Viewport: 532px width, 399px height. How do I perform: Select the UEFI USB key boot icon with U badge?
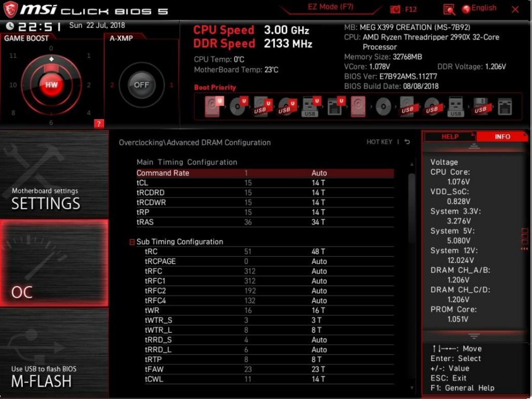[x=311, y=107]
